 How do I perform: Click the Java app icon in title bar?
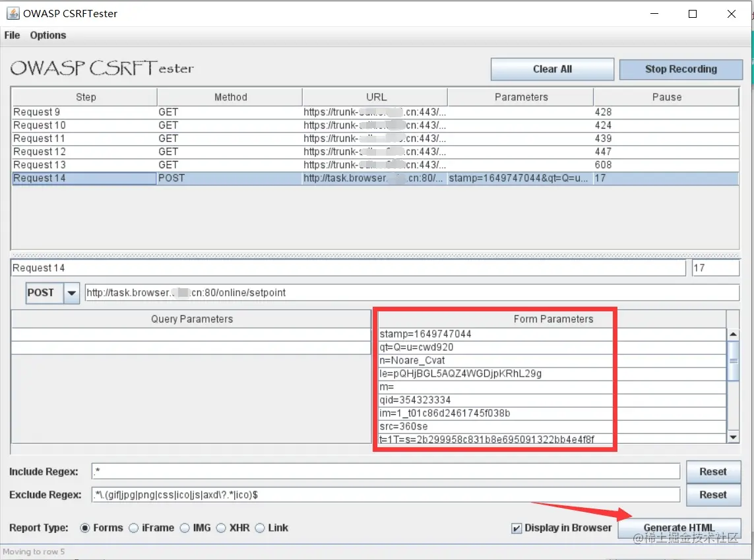coord(13,13)
